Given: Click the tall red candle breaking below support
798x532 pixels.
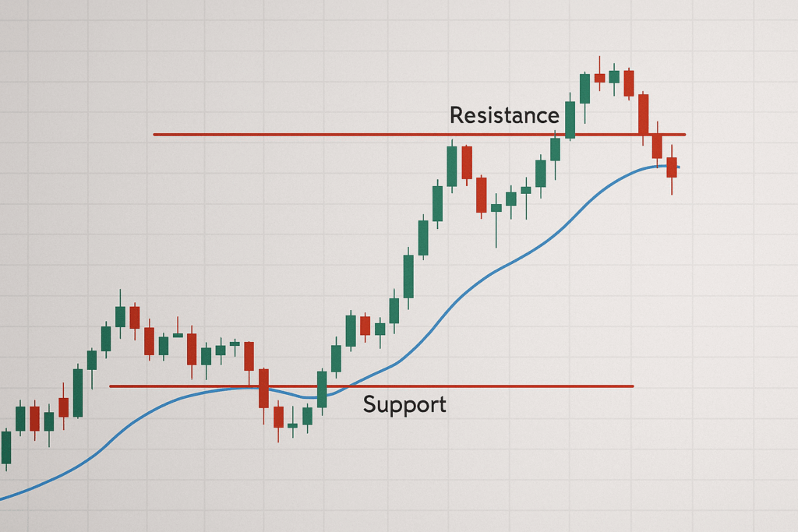Looking at the screenshot, I should (263, 389).
